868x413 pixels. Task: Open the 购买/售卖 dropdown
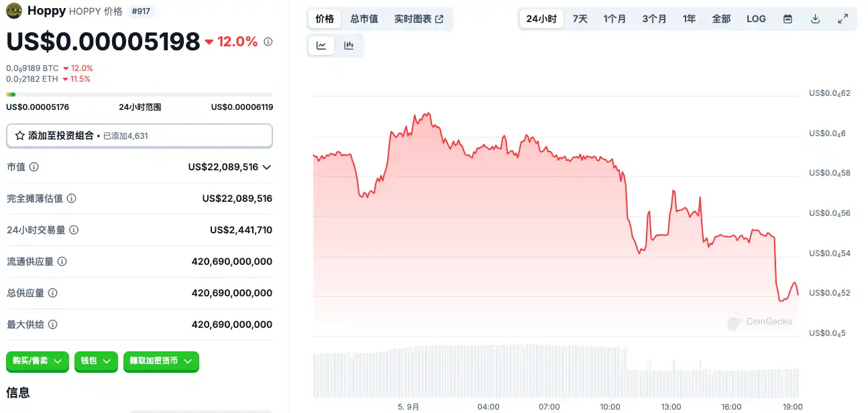coord(38,361)
